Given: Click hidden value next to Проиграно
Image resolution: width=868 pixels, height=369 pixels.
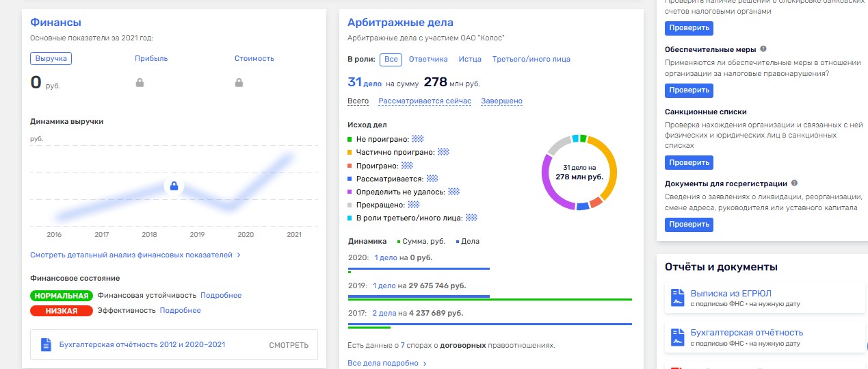Looking at the screenshot, I should click(x=407, y=165).
